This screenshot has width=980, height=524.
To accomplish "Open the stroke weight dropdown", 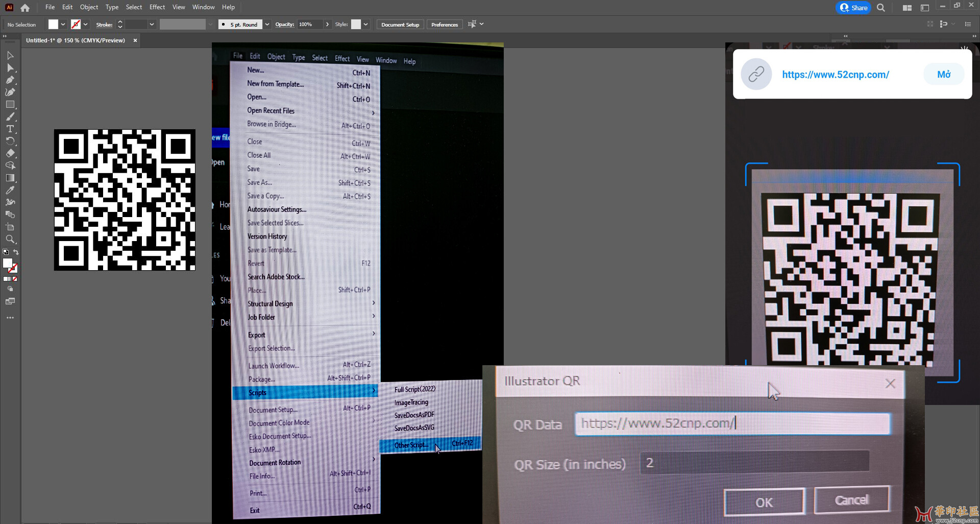I will 152,25.
